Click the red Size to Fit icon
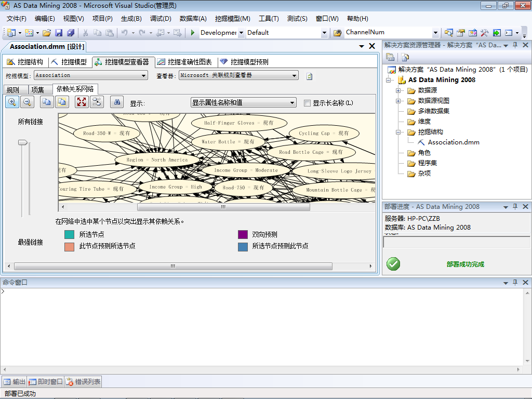This screenshot has width=532, height=399. point(82,102)
